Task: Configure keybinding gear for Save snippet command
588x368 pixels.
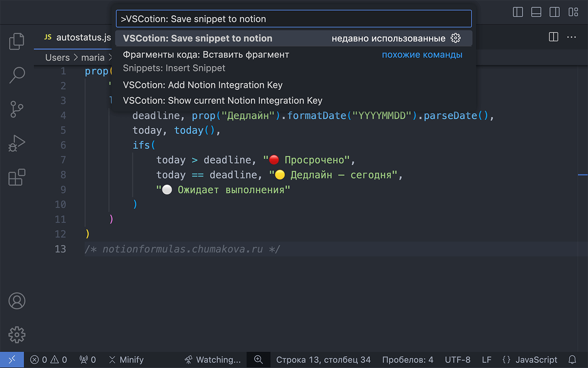Action: 456,38
